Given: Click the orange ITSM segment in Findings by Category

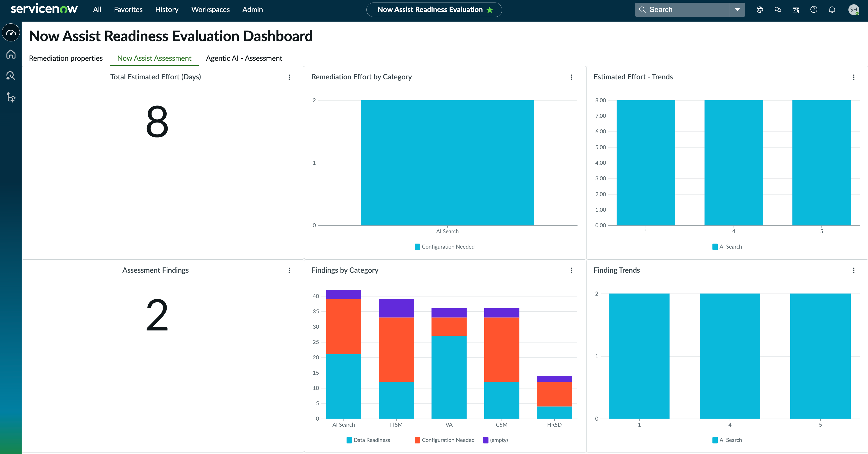Looking at the screenshot, I should coord(396,350).
